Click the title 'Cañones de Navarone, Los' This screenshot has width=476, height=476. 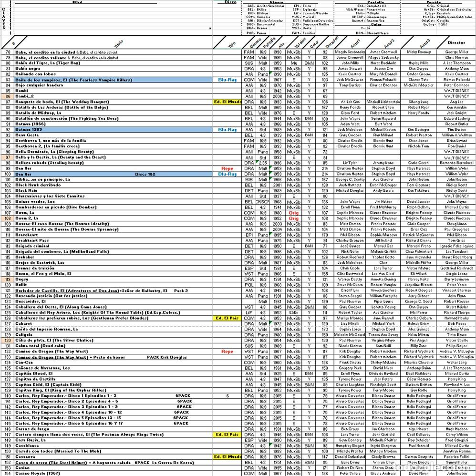[42, 368]
